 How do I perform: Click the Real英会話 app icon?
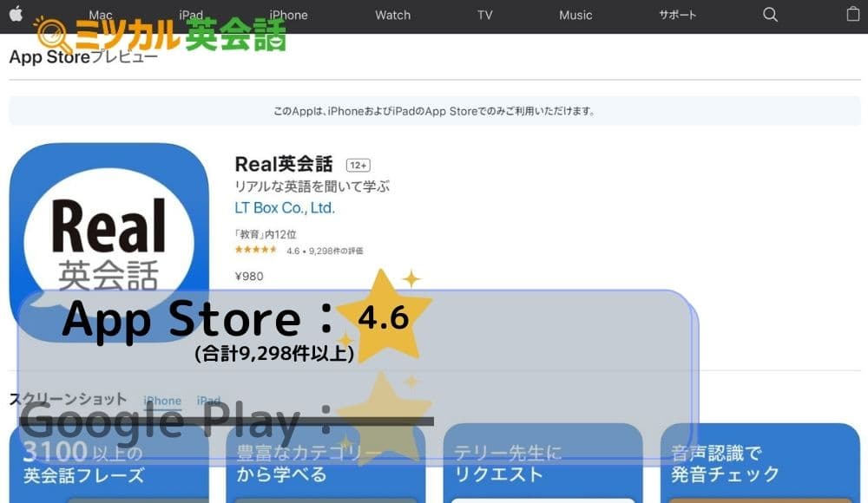point(109,242)
